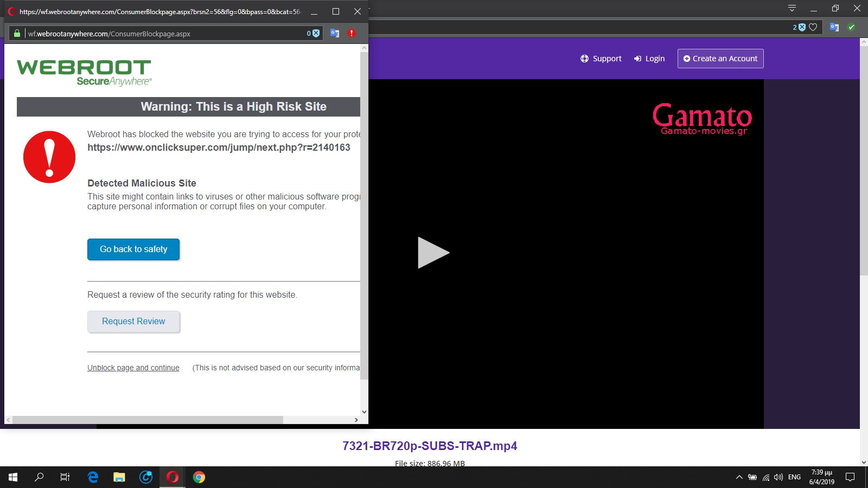Click the Webroot SecureAnywhere logo
868x488 pixels.
84,73
